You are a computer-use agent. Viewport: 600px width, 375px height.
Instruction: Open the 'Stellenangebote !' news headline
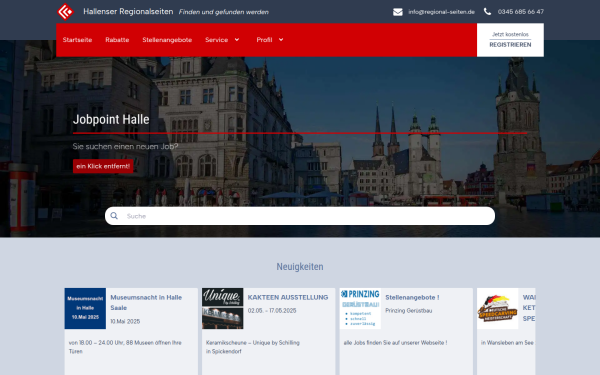coord(412,297)
